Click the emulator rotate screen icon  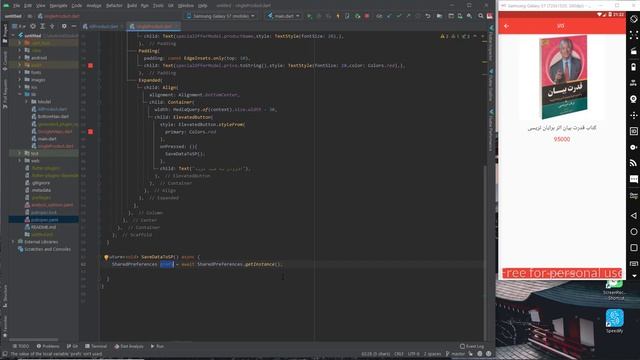coord(633,19)
